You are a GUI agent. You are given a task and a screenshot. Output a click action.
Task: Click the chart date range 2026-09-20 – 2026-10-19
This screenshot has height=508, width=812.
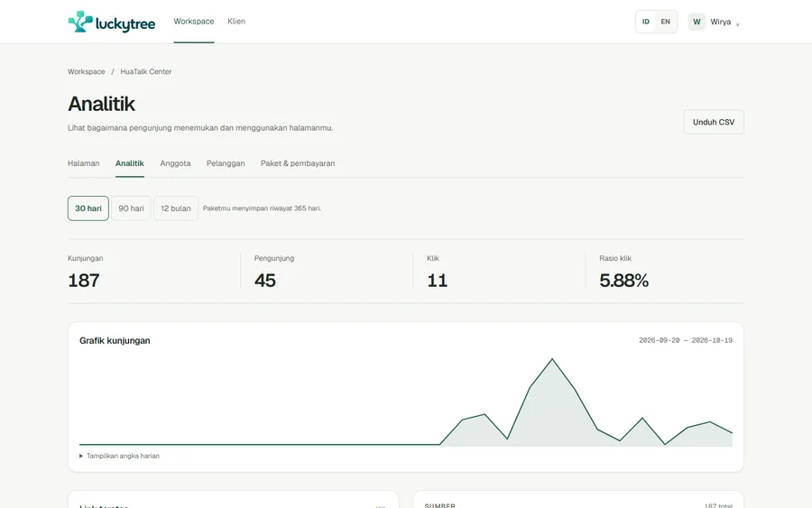(x=686, y=340)
